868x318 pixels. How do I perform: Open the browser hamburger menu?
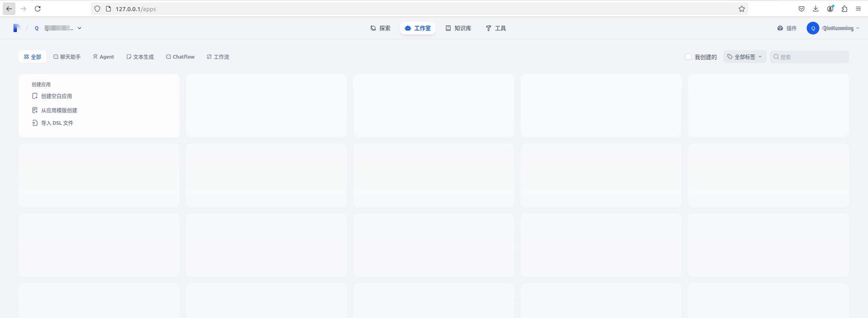click(859, 9)
